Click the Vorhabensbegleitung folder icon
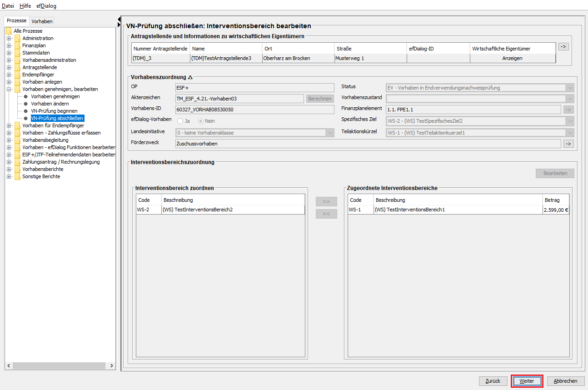This screenshot has width=588, height=390. [x=17, y=140]
